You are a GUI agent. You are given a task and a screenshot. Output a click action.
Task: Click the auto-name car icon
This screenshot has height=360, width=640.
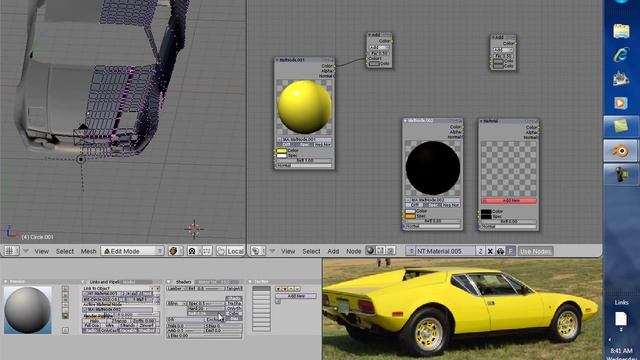coord(500,251)
